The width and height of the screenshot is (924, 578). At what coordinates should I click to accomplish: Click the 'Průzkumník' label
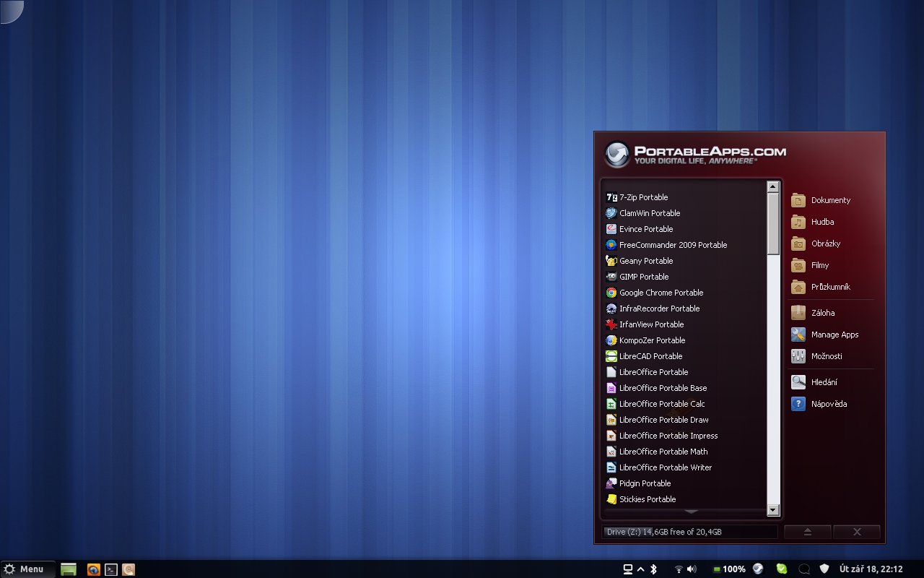tap(831, 287)
